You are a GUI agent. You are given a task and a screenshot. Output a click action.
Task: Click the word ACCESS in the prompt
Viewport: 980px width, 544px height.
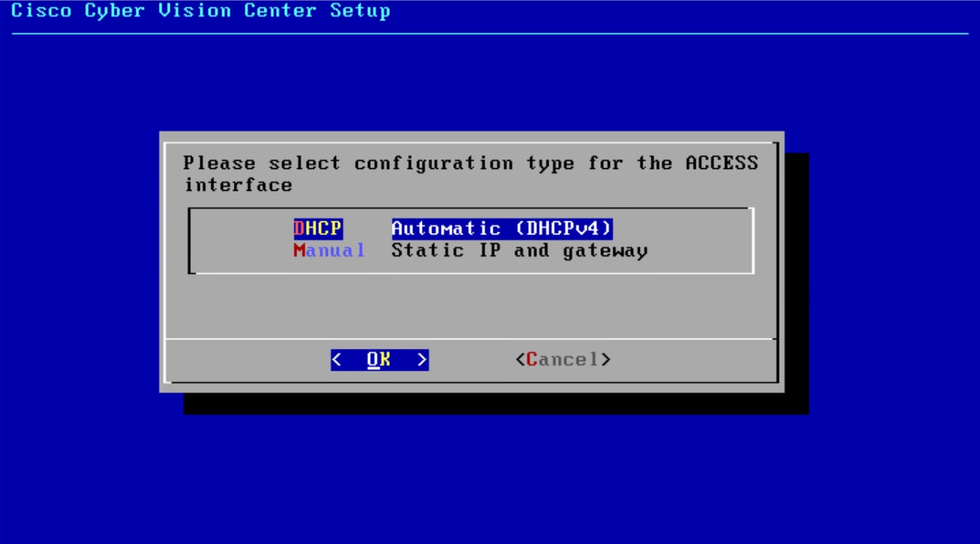[x=721, y=163]
